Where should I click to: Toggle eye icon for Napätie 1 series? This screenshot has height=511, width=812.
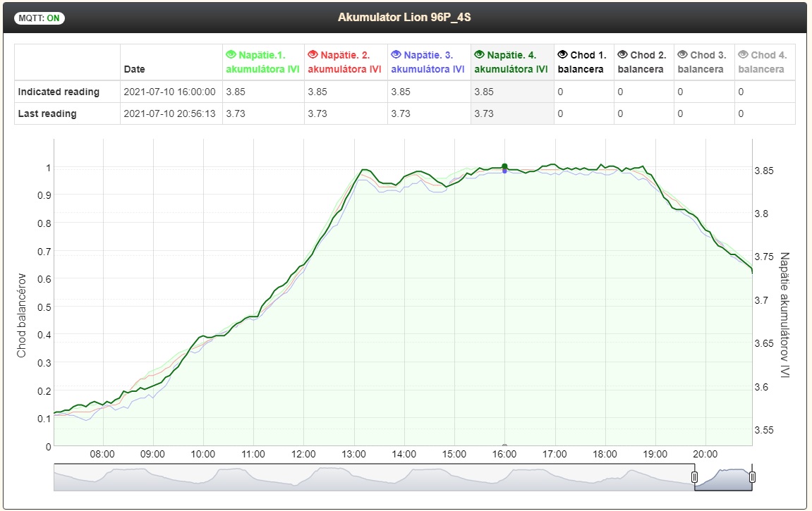coord(231,54)
